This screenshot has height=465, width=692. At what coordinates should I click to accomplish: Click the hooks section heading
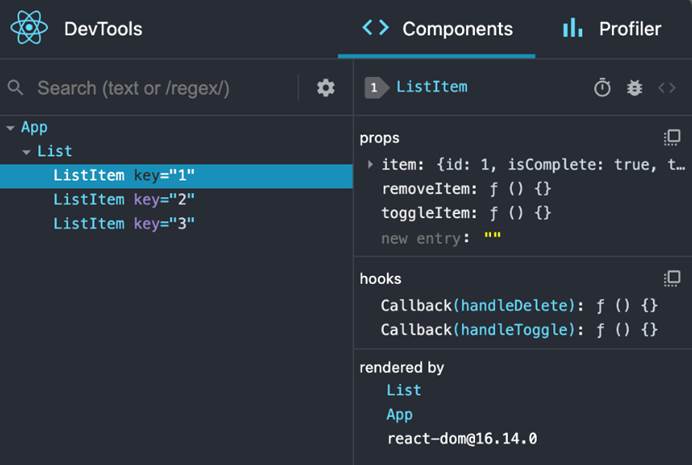tap(380, 279)
